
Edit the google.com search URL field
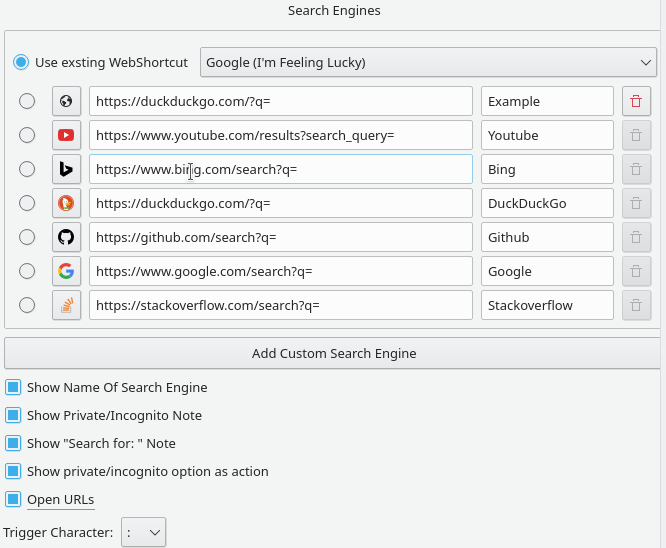coord(281,271)
